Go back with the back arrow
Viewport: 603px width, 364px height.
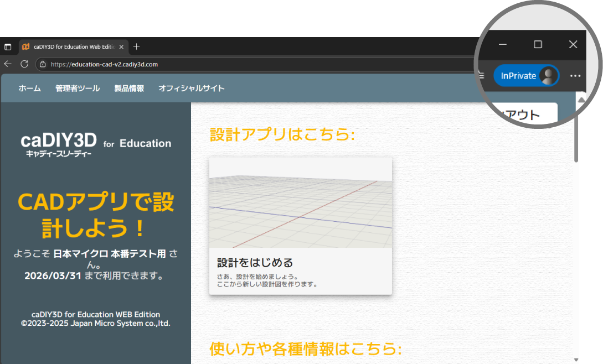[8, 64]
